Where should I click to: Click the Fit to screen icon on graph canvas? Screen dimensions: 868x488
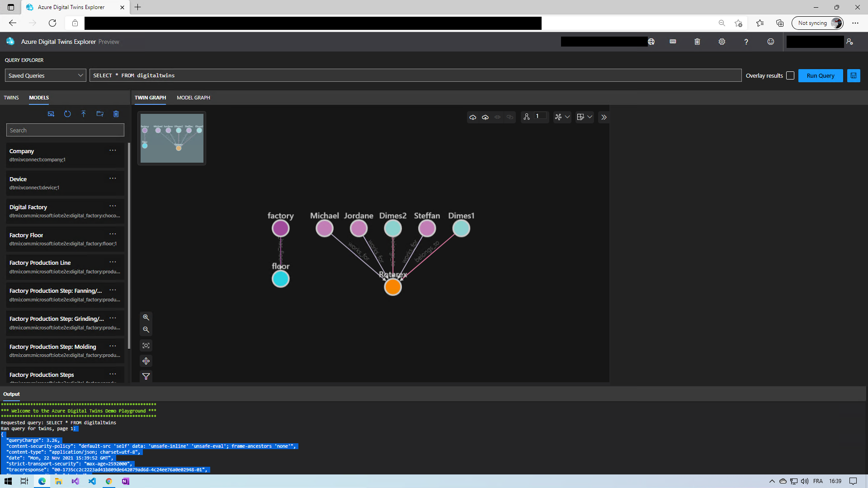[x=146, y=345]
